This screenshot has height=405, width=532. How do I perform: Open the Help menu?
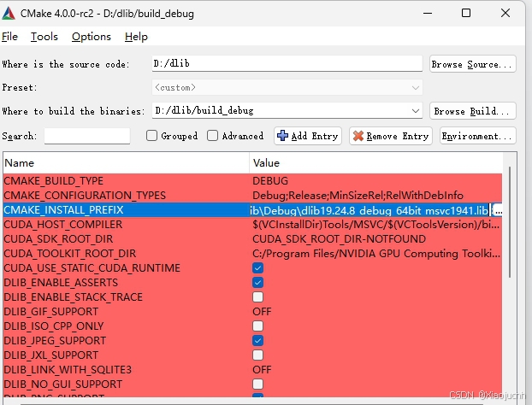tap(136, 37)
